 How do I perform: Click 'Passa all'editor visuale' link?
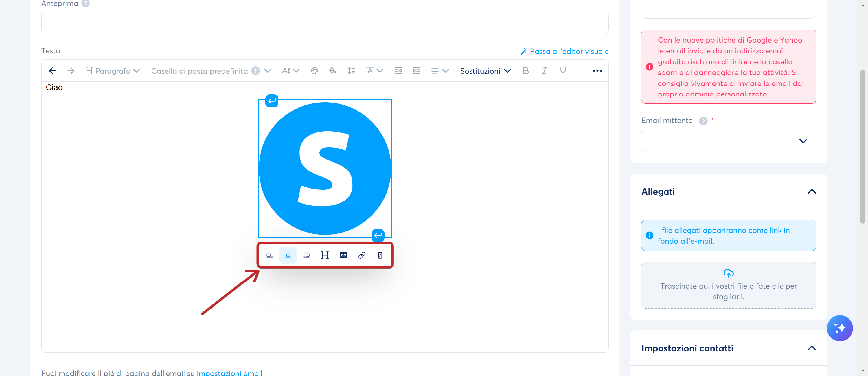[564, 51]
